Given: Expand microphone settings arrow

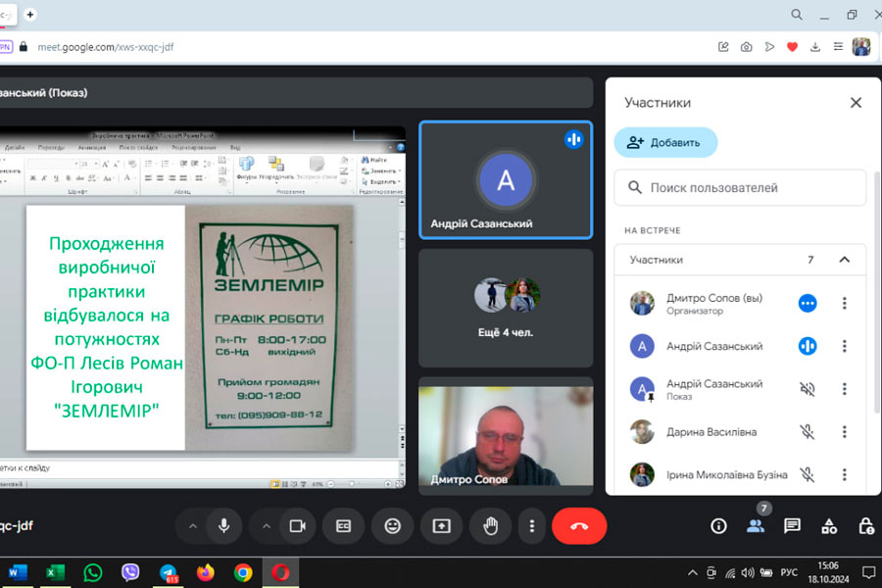Looking at the screenshot, I should [192, 526].
